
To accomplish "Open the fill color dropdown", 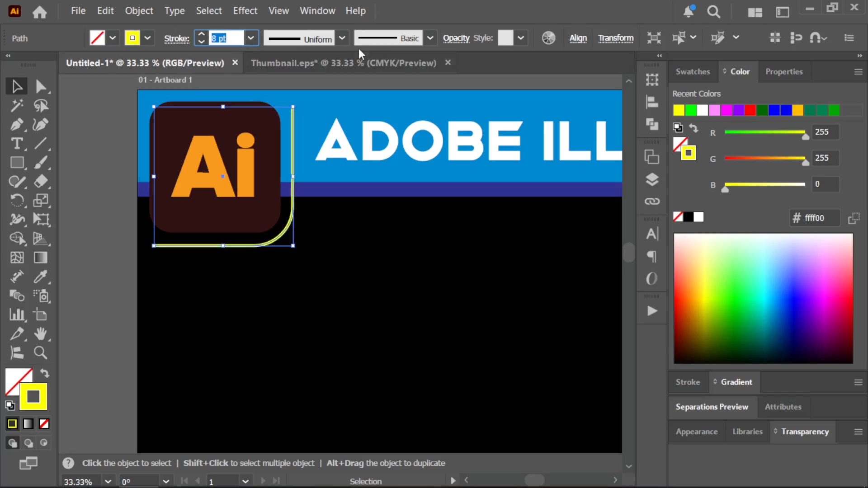I will point(113,38).
